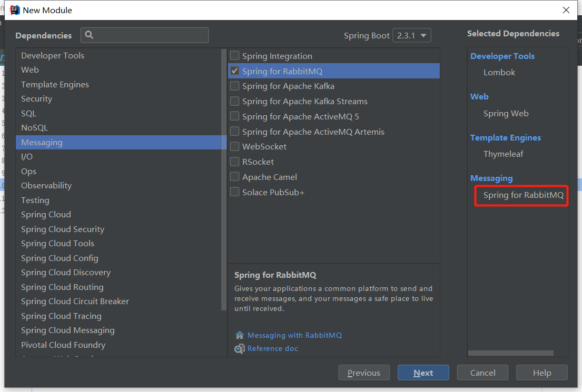Enable the Apache Camel checkbox
Viewport: 582px width, 392px height.
pyautogui.click(x=234, y=176)
